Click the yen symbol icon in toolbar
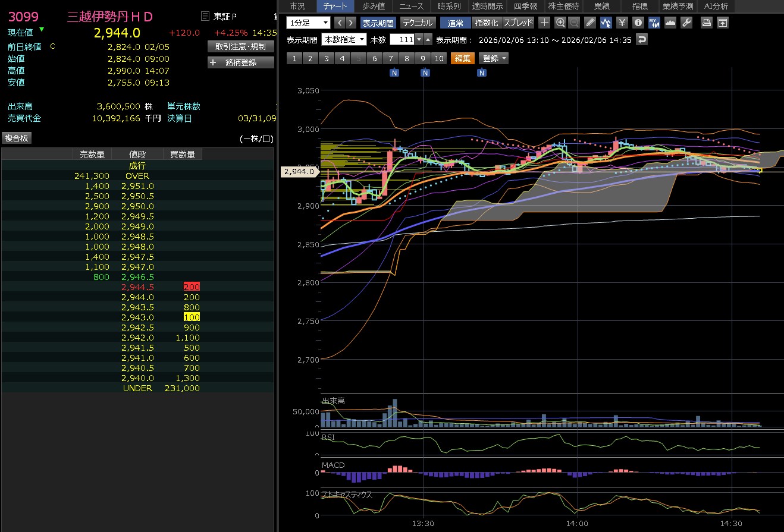This screenshot has height=532, width=784. 622,23
